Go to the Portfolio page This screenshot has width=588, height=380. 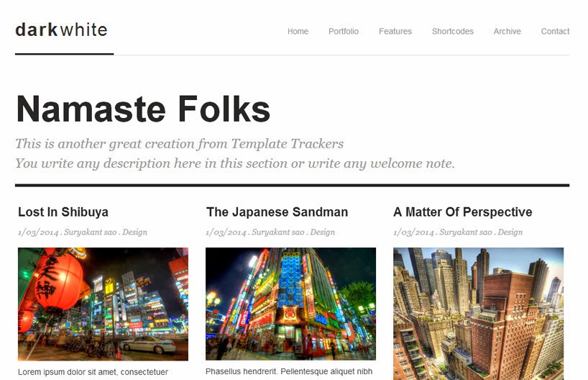click(344, 31)
